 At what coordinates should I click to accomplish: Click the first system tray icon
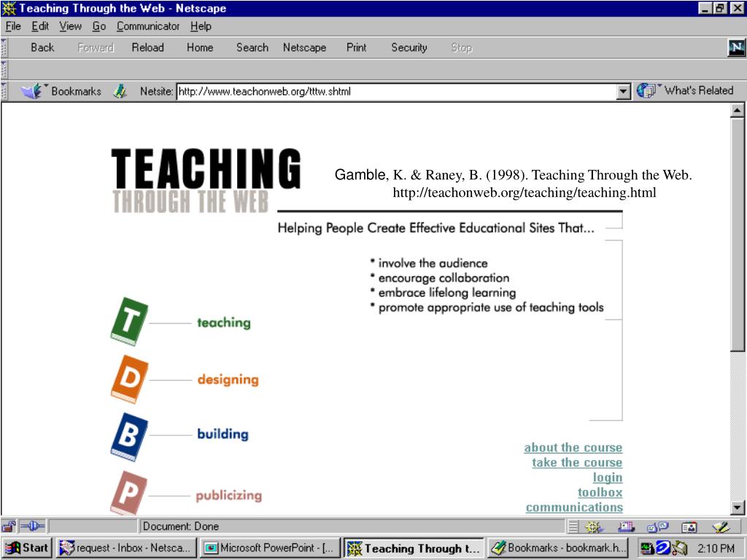point(646,548)
